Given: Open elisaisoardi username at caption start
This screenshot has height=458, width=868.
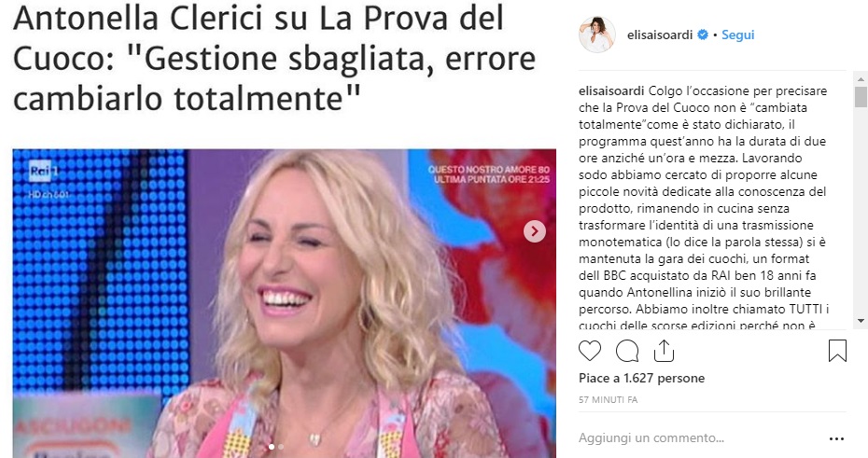Looking at the screenshot, I should click(611, 90).
